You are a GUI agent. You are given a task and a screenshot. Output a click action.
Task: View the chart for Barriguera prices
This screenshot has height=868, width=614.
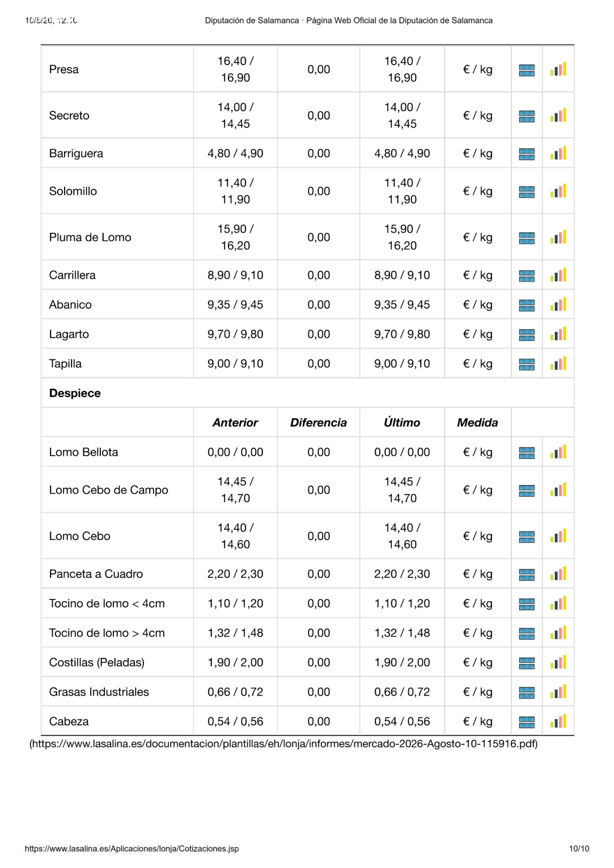click(x=558, y=153)
